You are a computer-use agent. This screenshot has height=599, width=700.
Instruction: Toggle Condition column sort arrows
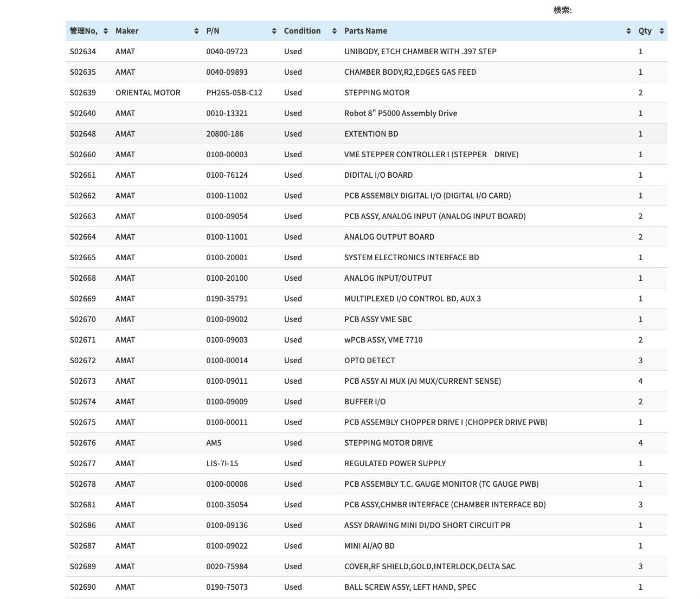click(334, 31)
